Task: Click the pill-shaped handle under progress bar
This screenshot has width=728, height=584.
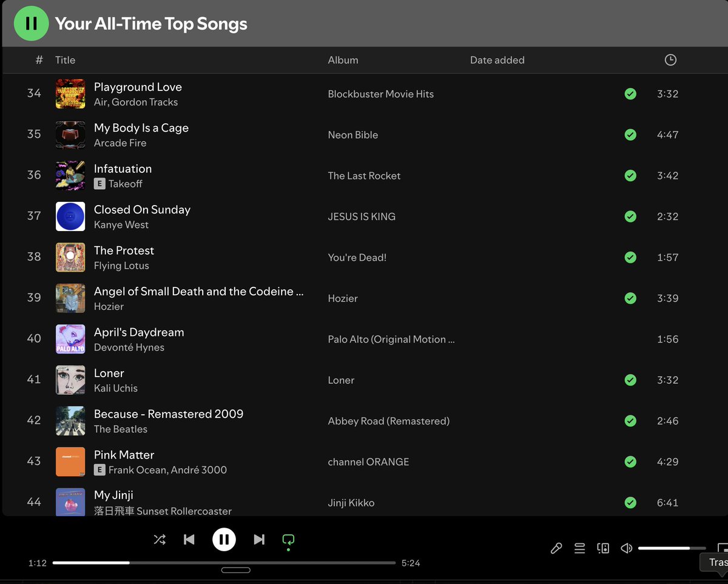Action: [236, 570]
